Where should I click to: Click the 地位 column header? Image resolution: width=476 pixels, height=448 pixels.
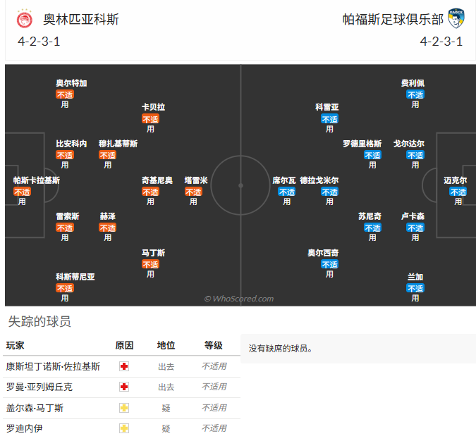click(166, 345)
